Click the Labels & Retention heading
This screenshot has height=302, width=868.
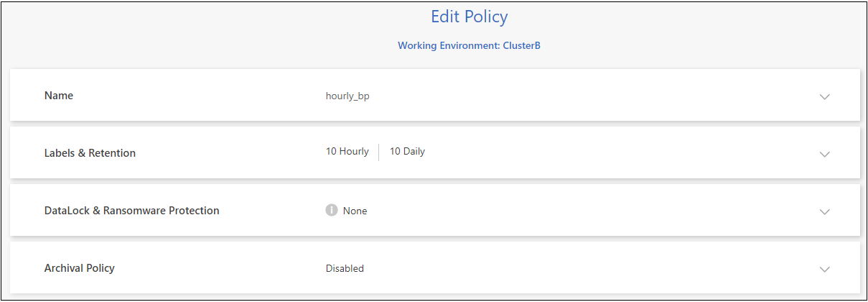pyautogui.click(x=90, y=153)
